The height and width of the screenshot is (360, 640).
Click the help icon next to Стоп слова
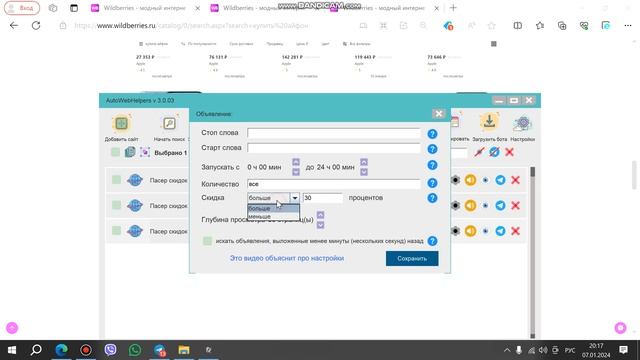pyautogui.click(x=432, y=134)
